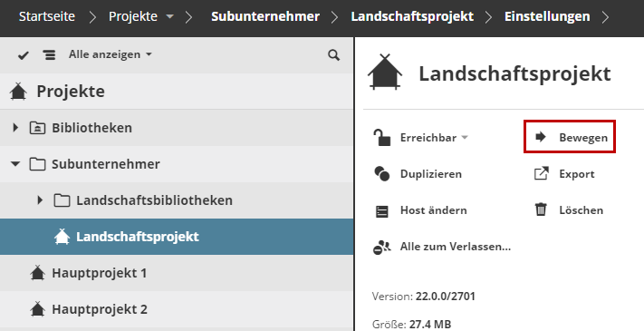
Task: Expand the Bibliotheken folder arrow
Action: [15, 128]
